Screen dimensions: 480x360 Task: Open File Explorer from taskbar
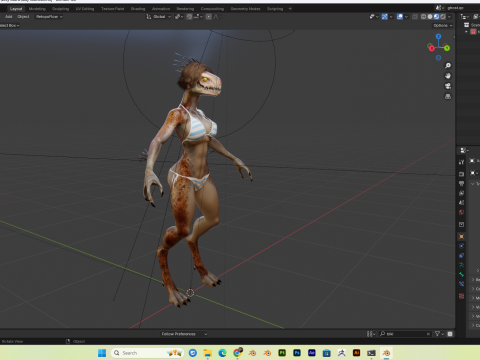[208, 353]
